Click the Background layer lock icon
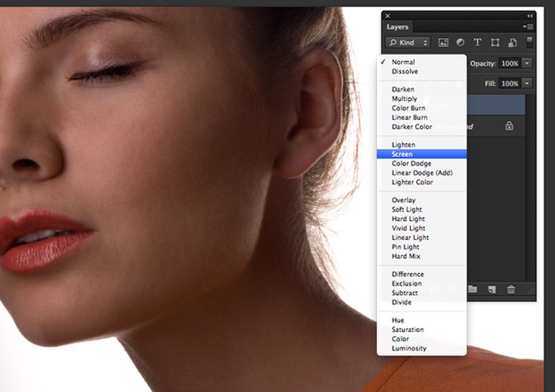Screen dimensions: 555x392 point(509,126)
